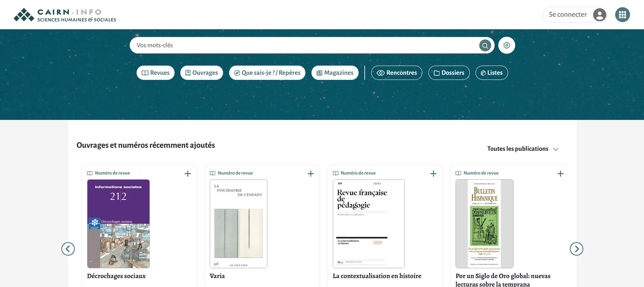Open the apps grid menu icon
644x287 pixels.
[622, 15]
